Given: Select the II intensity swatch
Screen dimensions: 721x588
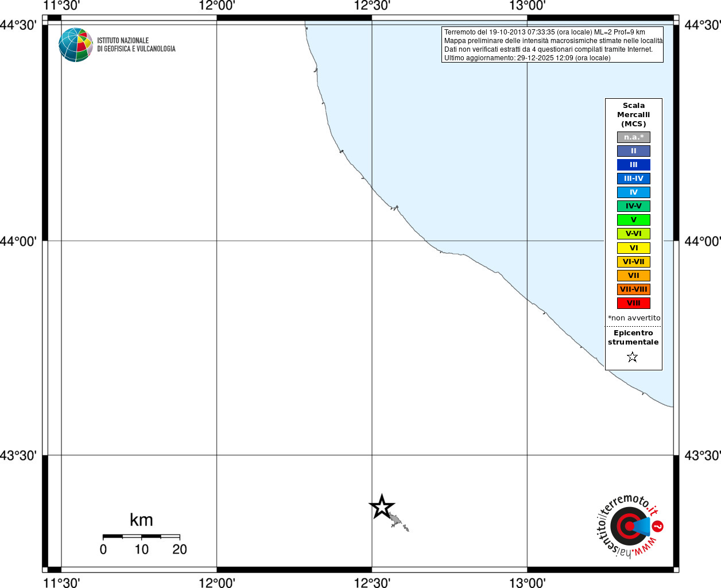Looking at the screenshot, I should click(634, 151).
